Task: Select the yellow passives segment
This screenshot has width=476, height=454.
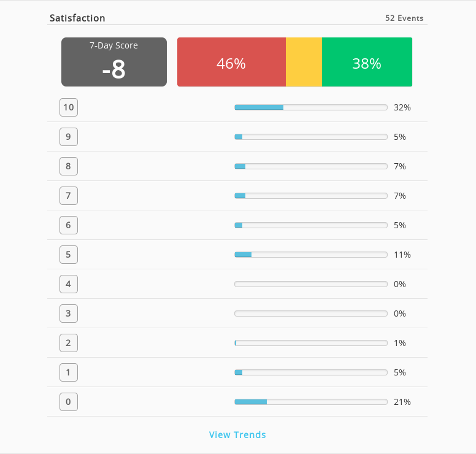Action: tap(304, 62)
